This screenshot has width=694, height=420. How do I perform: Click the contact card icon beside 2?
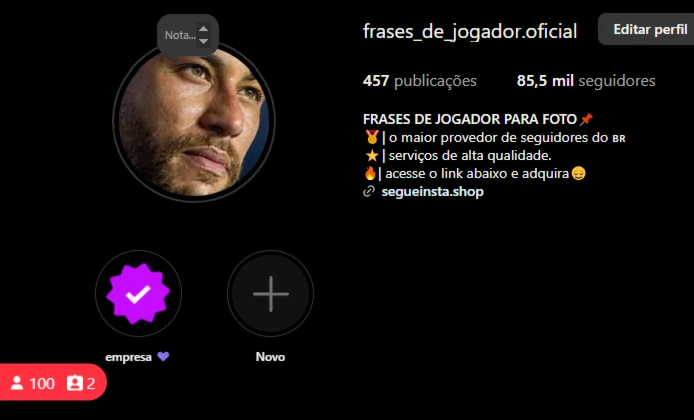coord(74,383)
